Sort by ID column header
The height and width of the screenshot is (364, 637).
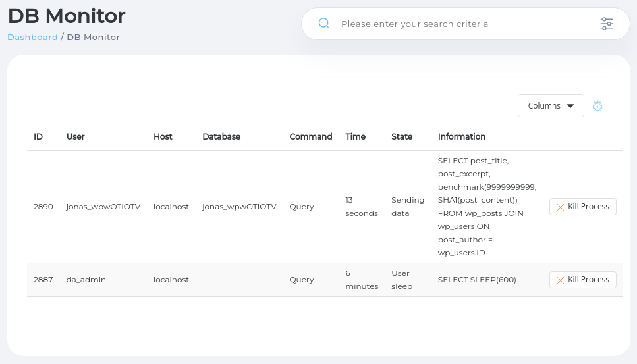click(x=38, y=137)
